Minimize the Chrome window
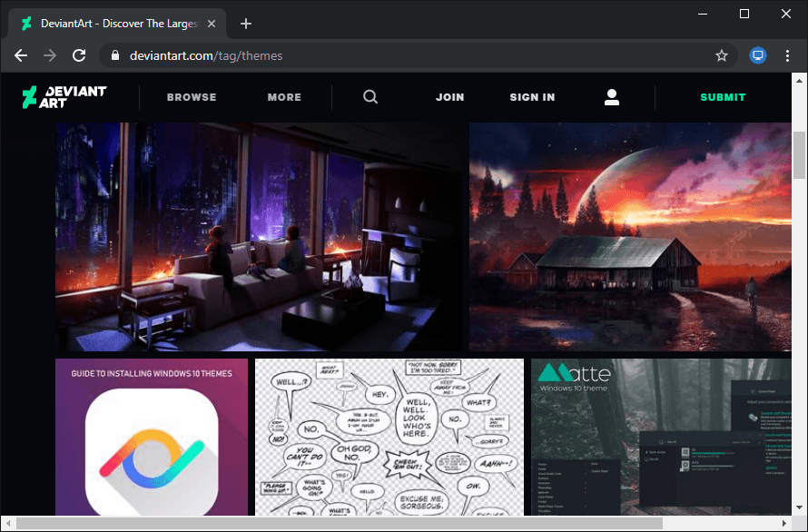The image size is (808, 532). [x=704, y=14]
